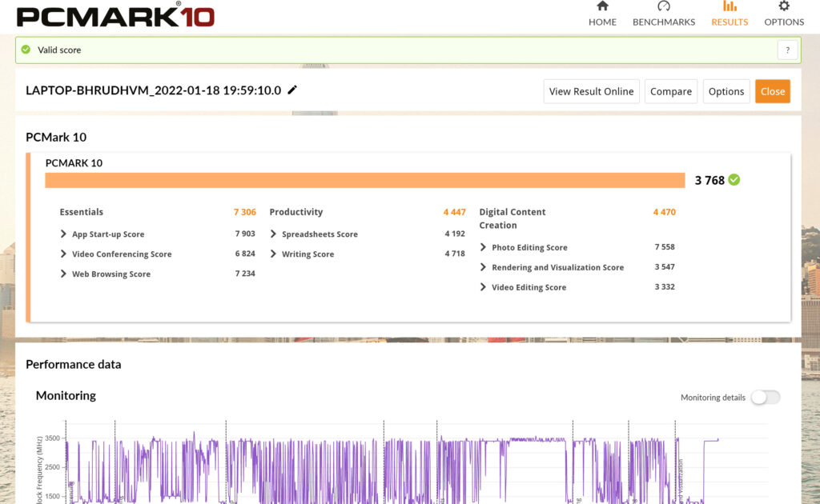Click Video Conferencing score value 6 824
The height and width of the screenshot is (504, 820).
[245, 254]
